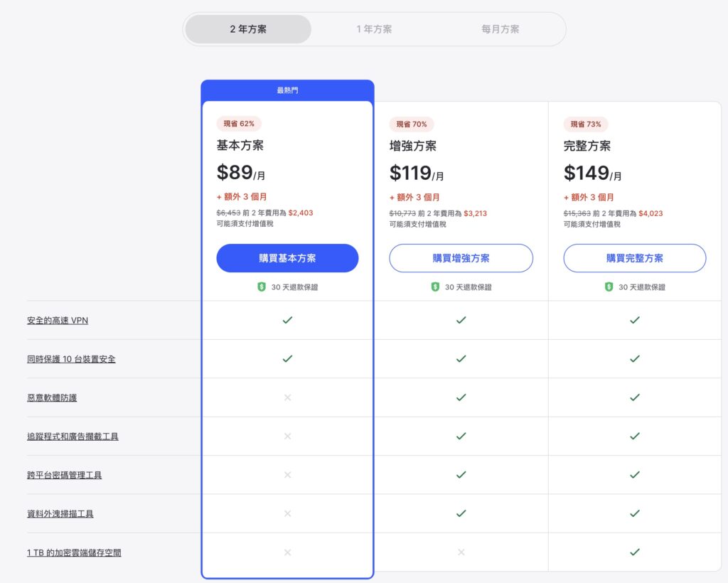Click the 完整方案 plan title
Viewport: 728px width, 583px height.
coord(587,146)
